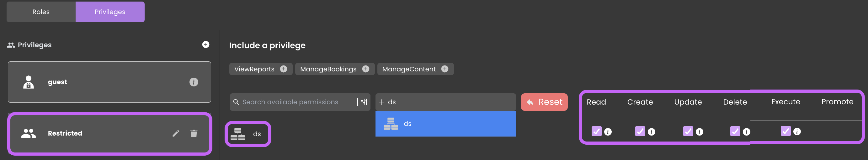Toggle the Create permission checkbox
868x160 pixels.
tap(640, 131)
